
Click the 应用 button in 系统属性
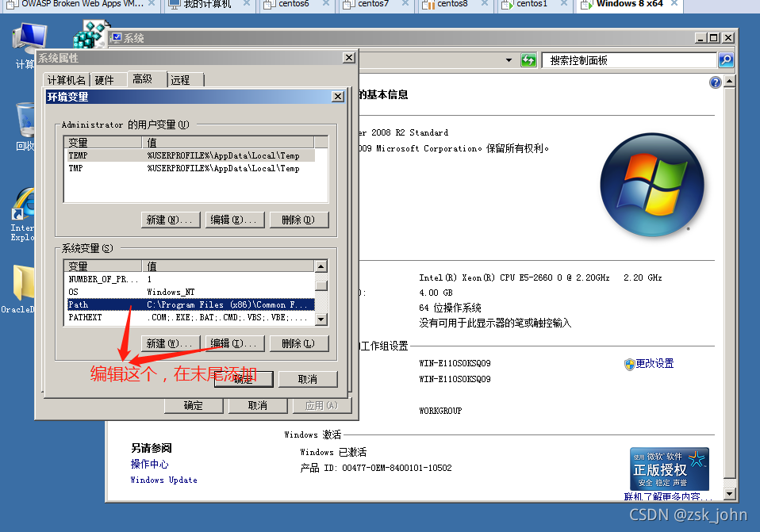tap(322, 406)
